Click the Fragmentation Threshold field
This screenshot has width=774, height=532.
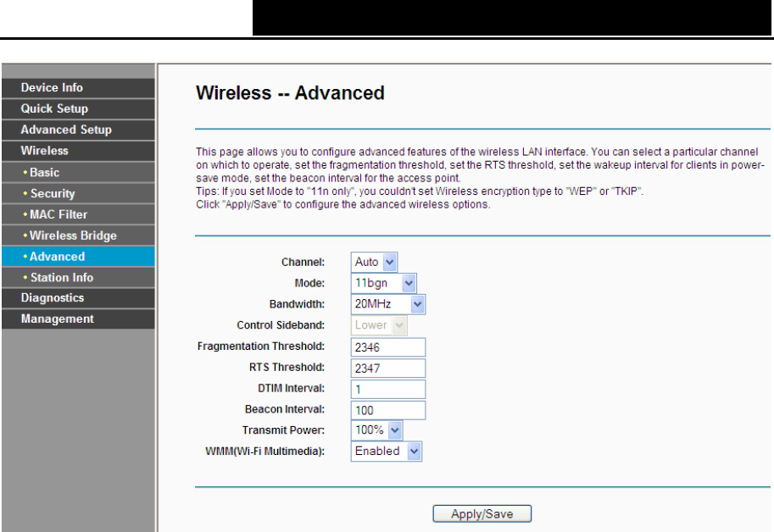(x=388, y=347)
